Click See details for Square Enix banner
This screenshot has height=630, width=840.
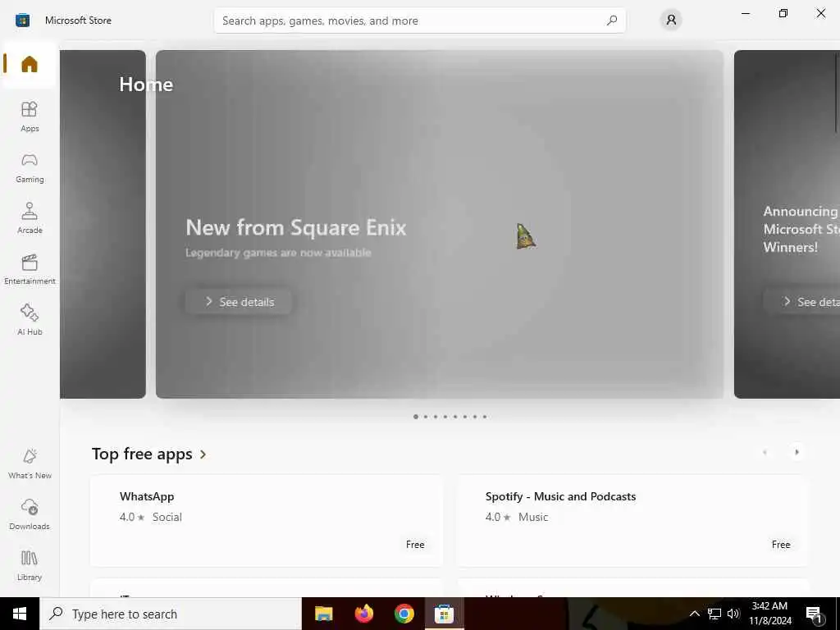[x=239, y=302]
